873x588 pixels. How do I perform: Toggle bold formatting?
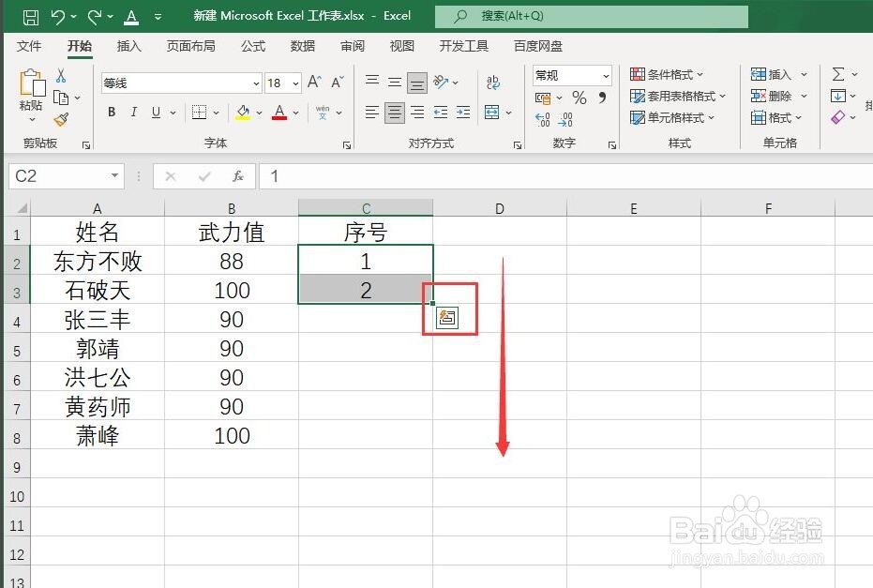(112, 112)
